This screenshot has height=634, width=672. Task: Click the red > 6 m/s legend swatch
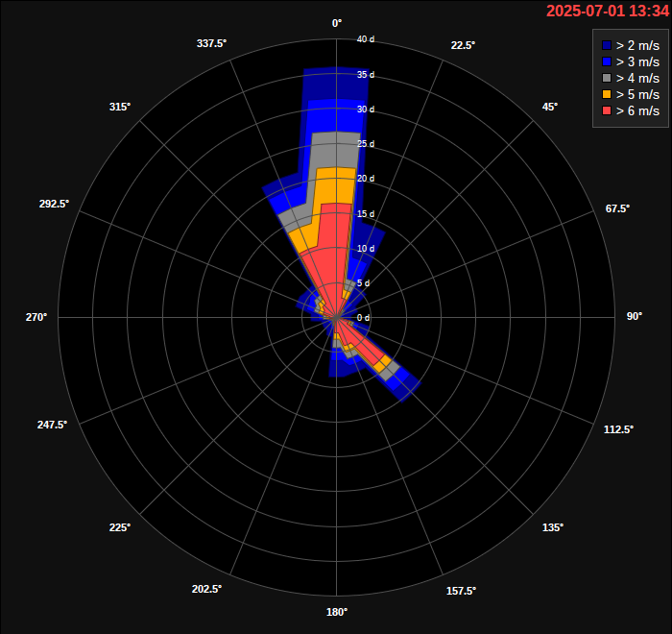[x=607, y=110]
